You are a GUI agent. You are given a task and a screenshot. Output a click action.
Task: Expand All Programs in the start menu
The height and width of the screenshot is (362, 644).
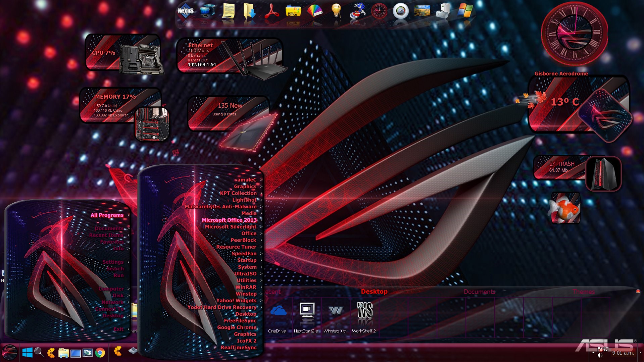(107, 215)
